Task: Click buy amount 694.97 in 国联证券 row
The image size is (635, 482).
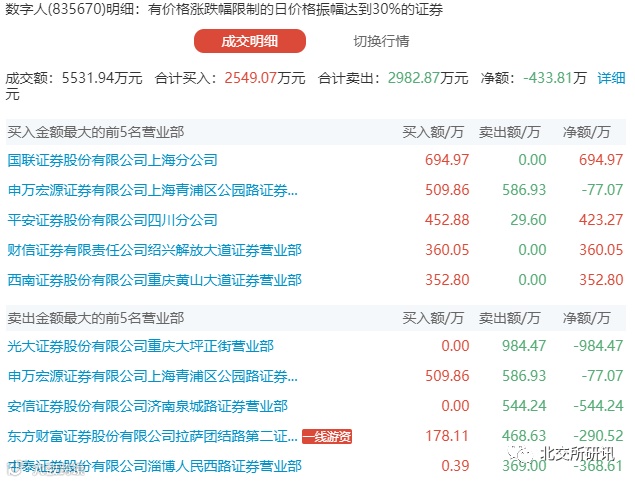Action: pos(447,160)
